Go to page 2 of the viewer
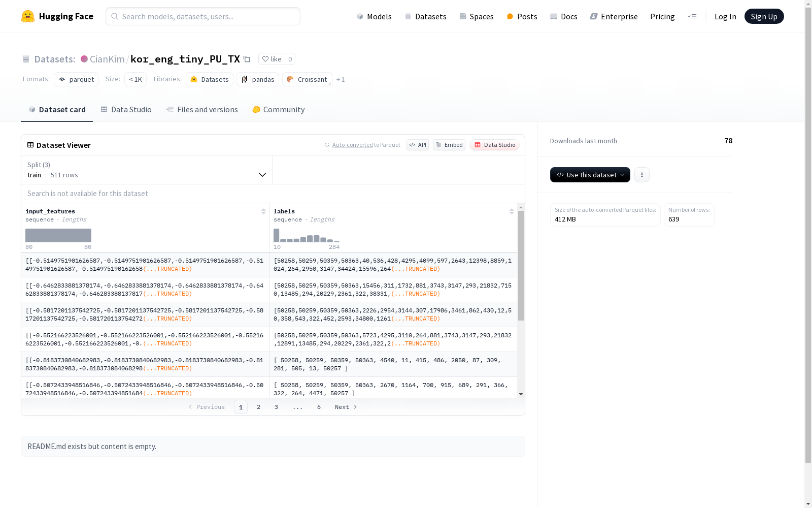The image size is (812, 508). (258, 407)
